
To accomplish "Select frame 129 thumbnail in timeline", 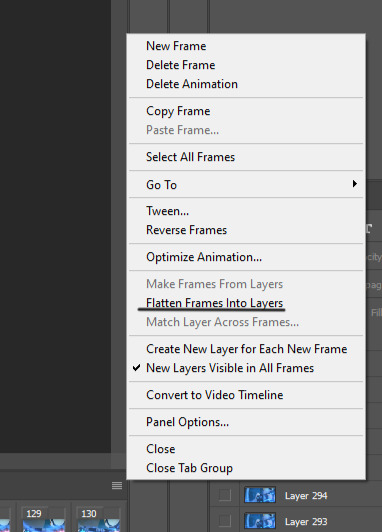I will point(43,520).
